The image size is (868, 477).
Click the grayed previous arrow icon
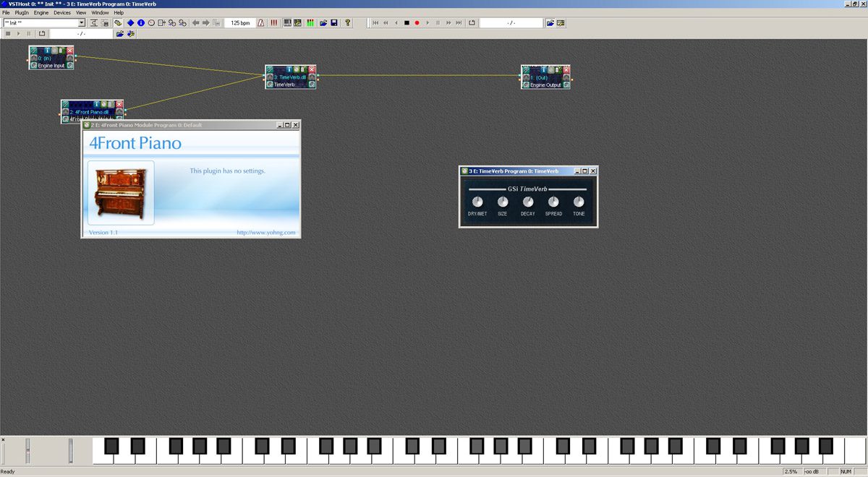point(195,23)
